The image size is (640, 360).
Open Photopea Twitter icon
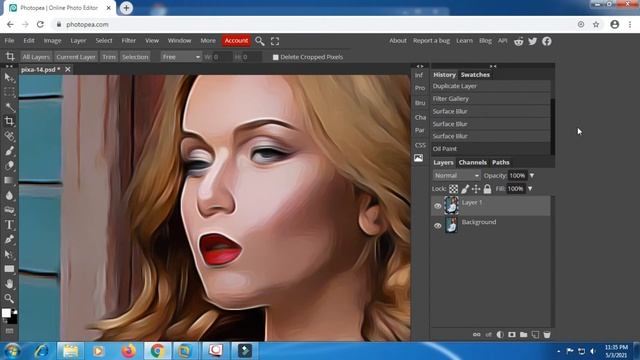pos(533,41)
